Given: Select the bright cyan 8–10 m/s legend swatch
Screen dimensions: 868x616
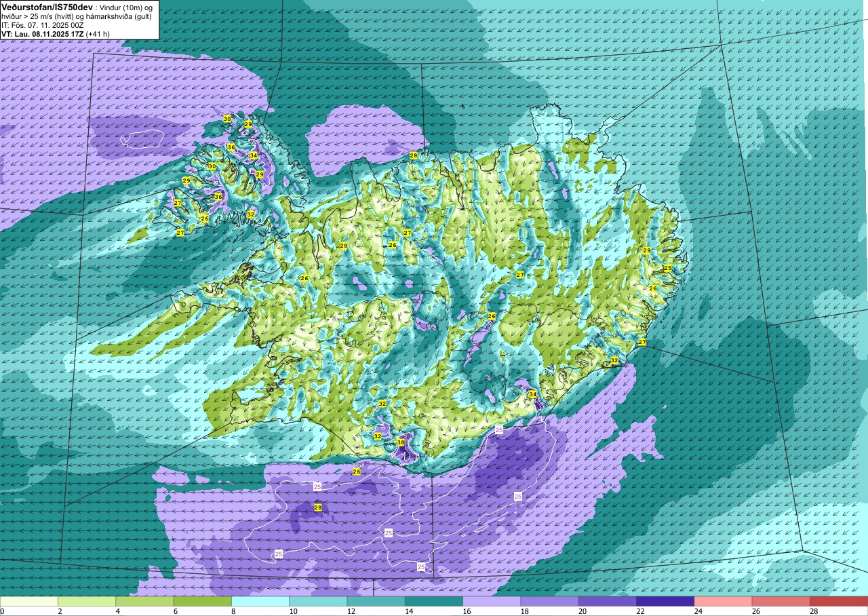Looking at the screenshot, I should tap(260, 601).
